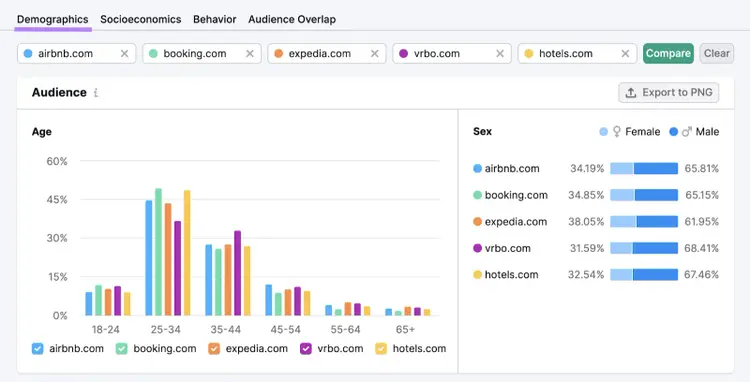Click the orange dot in expedia.com input

coord(278,54)
